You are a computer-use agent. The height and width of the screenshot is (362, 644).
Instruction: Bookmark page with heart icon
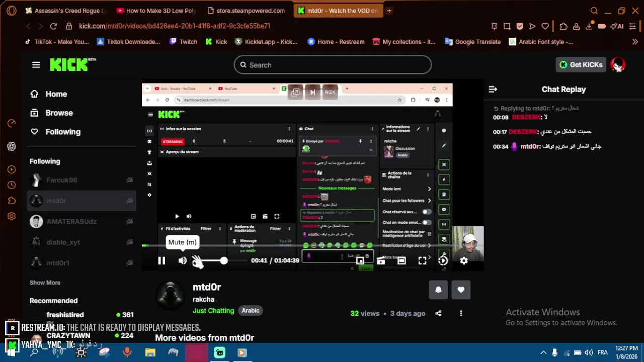coord(545,26)
